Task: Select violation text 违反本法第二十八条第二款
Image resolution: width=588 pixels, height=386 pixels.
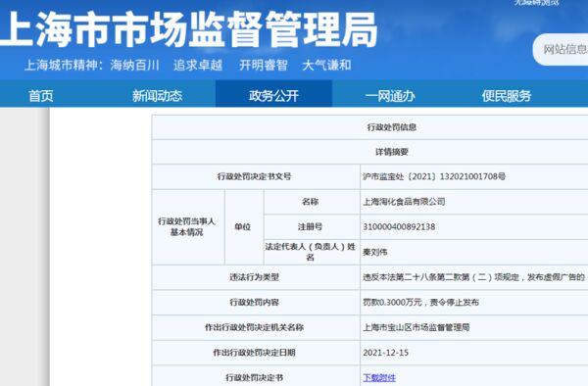Action: [x=412, y=277]
